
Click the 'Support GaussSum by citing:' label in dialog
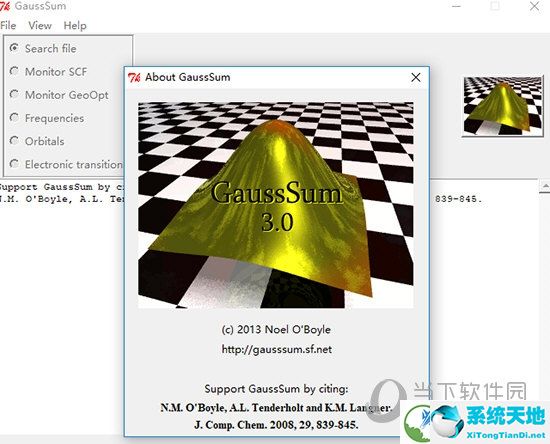(x=276, y=389)
